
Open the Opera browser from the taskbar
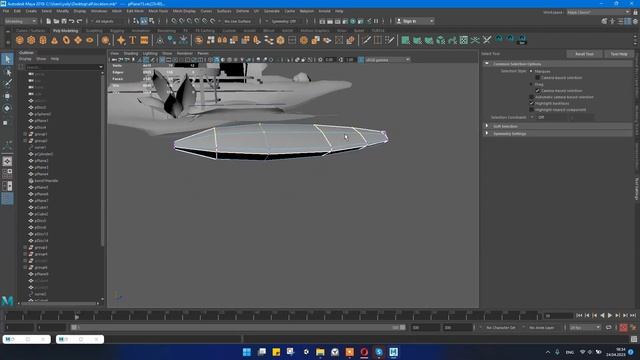tap(364, 352)
